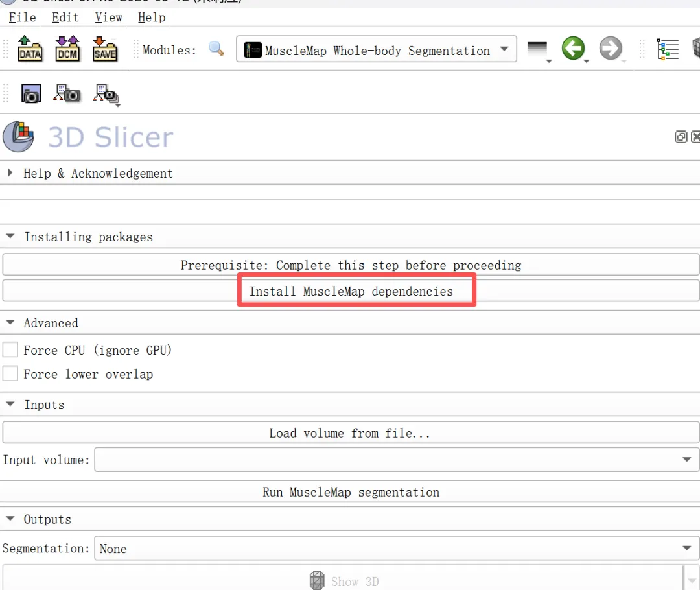700x590 pixels.
Task: Click the Segmentation: label
Action: pos(46,548)
